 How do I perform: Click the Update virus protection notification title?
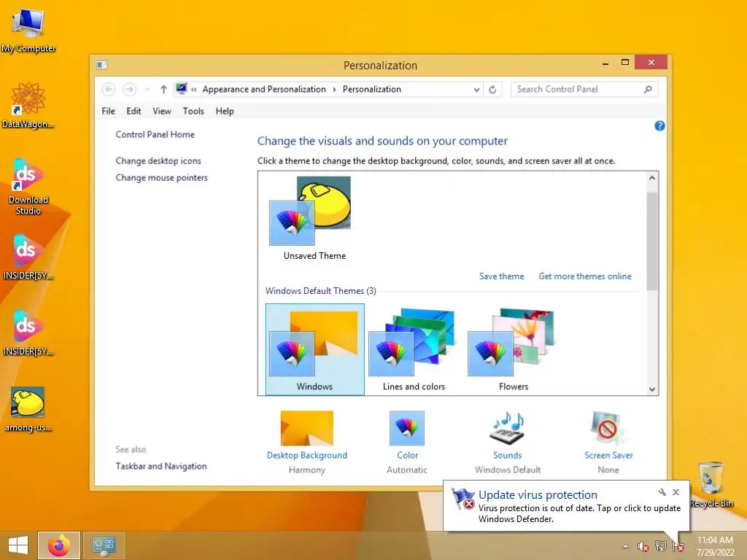point(538,495)
